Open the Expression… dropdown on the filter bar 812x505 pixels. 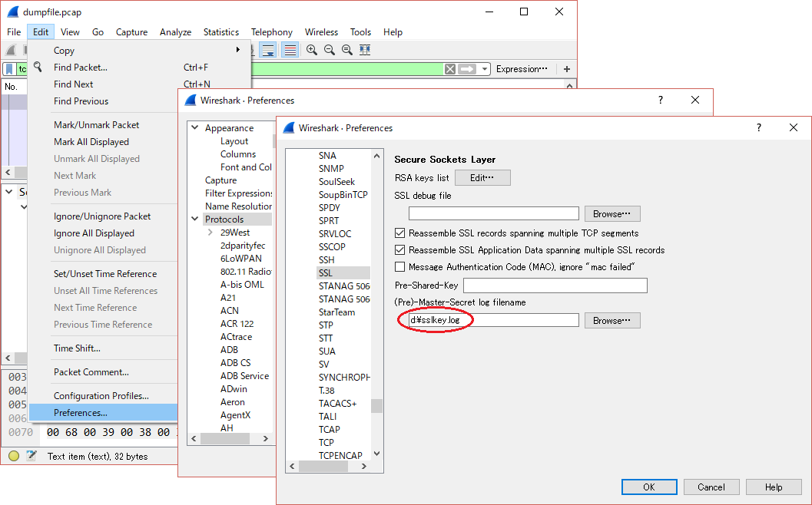[523, 68]
